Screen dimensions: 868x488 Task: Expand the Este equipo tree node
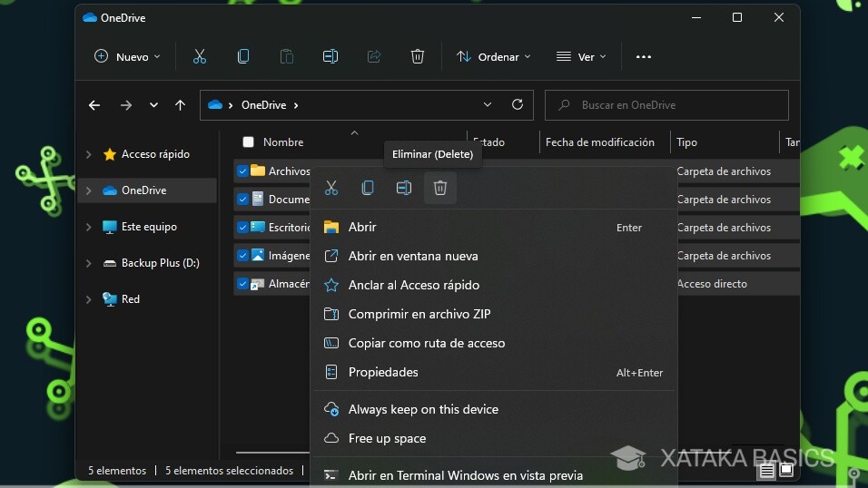[89, 227]
